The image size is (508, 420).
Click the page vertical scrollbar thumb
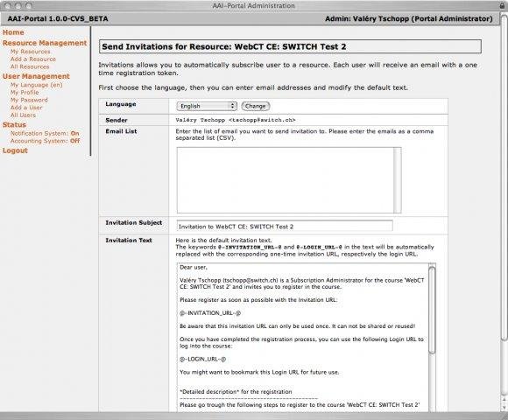pyautogui.click(x=504, y=177)
